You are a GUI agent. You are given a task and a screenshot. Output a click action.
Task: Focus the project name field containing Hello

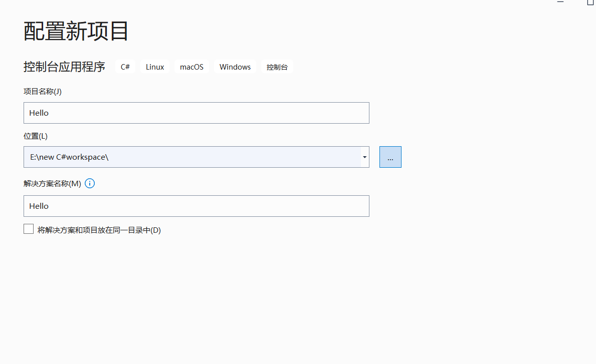(x=196, y=113)
